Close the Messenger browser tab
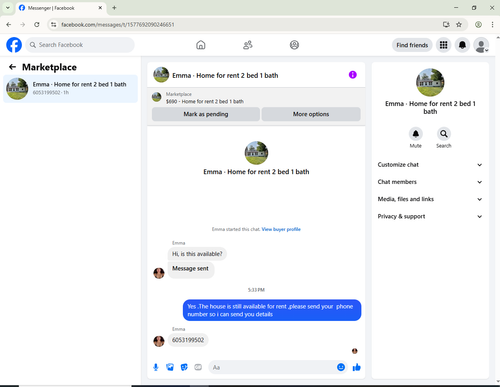The image size is (500, 387). point(100,8)
